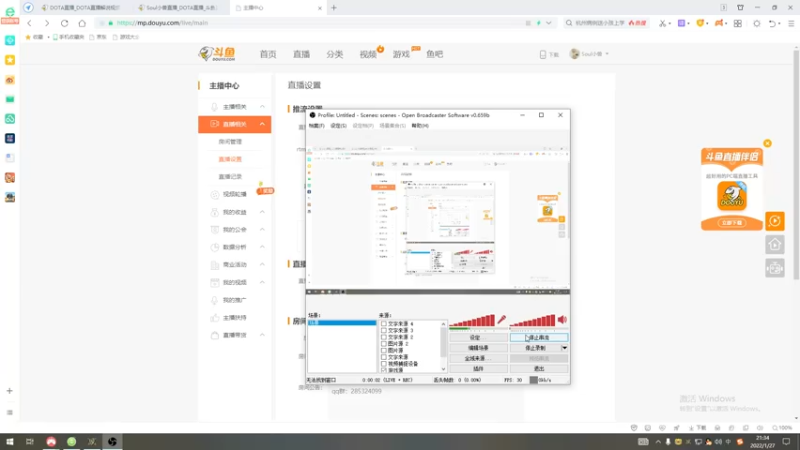
Task: Click the Douyu download phone icon
Action: [x=542, y=54]
